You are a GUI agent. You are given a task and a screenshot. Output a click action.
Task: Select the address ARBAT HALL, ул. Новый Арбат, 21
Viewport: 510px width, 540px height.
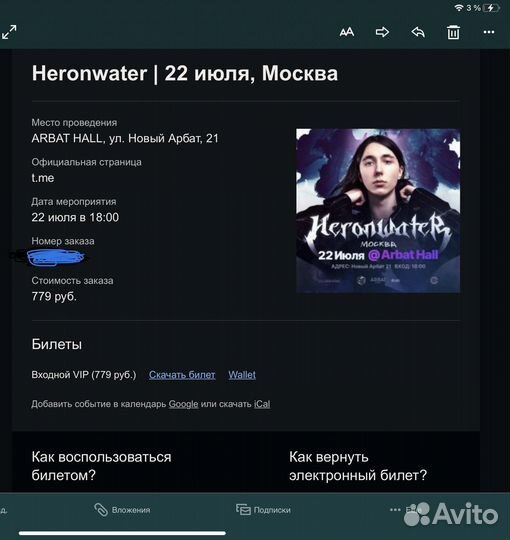(125, 138)
